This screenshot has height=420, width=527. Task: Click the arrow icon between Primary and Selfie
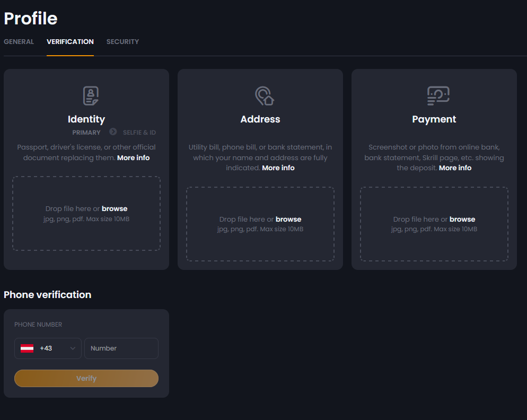(x=113, y=132)
